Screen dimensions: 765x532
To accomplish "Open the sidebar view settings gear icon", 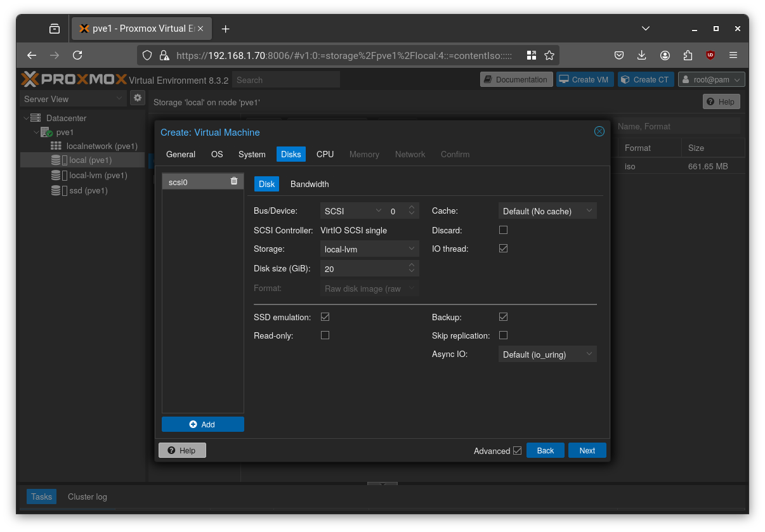I will [138, 99].
